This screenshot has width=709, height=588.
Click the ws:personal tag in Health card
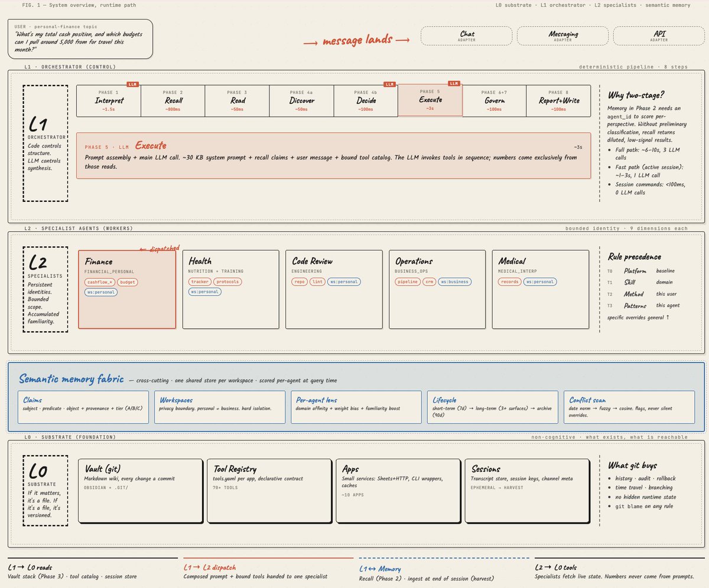(x=204, y=292)
